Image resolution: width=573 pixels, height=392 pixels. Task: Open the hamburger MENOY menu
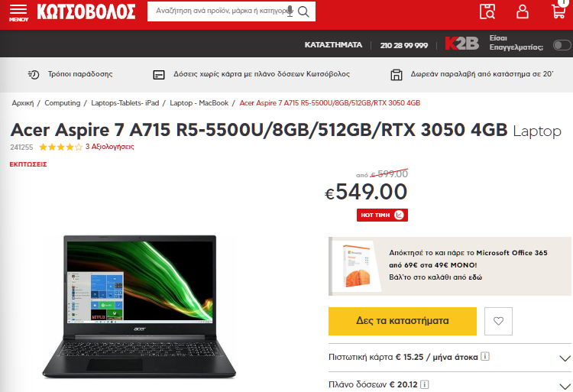pos(18,13)
